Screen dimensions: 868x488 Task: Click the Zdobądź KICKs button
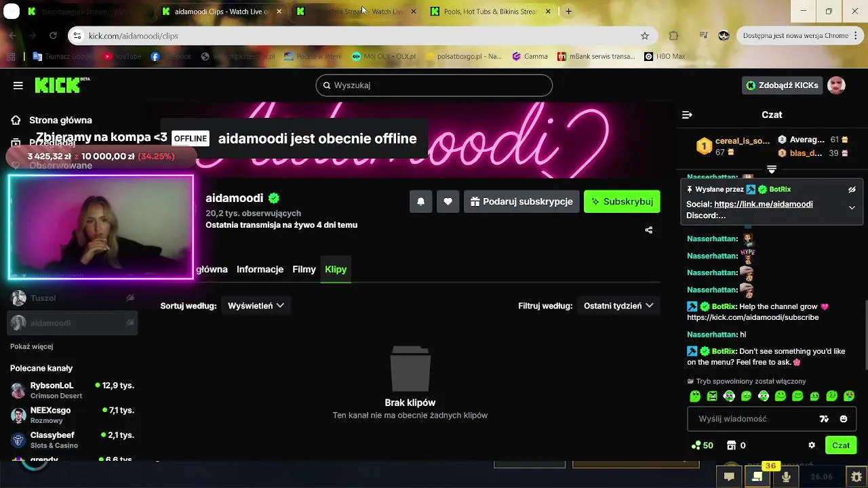[x=782, y=85]
